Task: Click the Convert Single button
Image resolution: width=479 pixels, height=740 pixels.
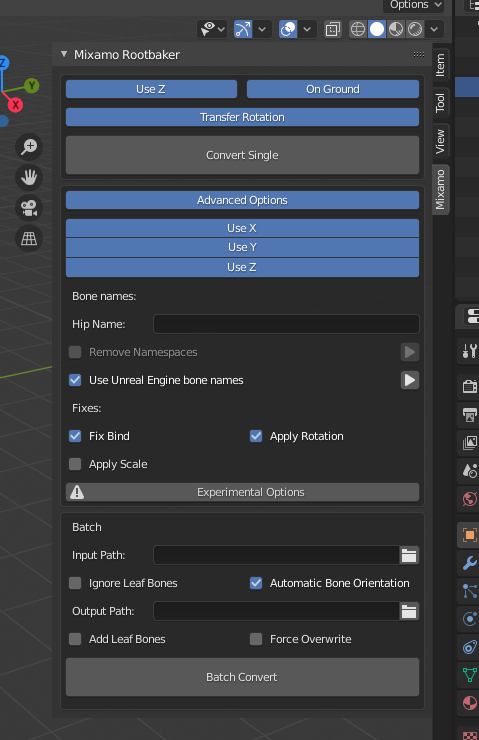Action: pyautogui.click(x=242, y=155)
